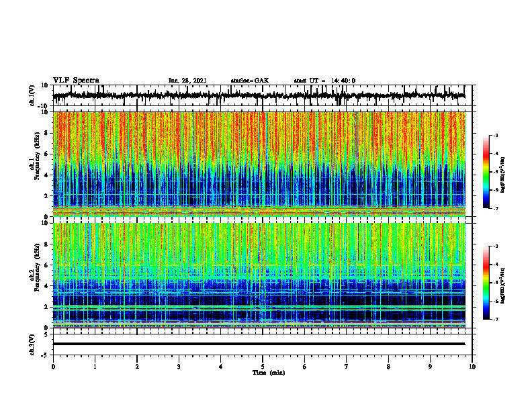Click the "10" tick on the time axis
532x411 pixels.
point(472,367)
